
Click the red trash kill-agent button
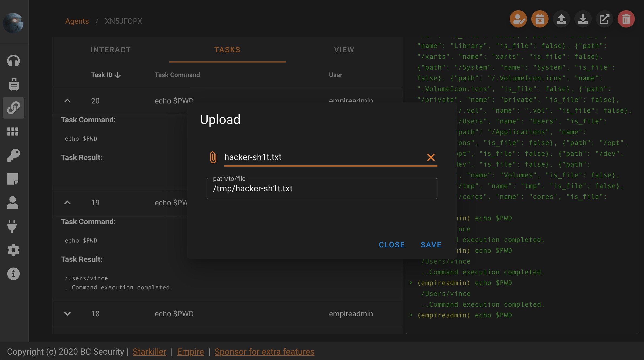(x=626, y=19)
